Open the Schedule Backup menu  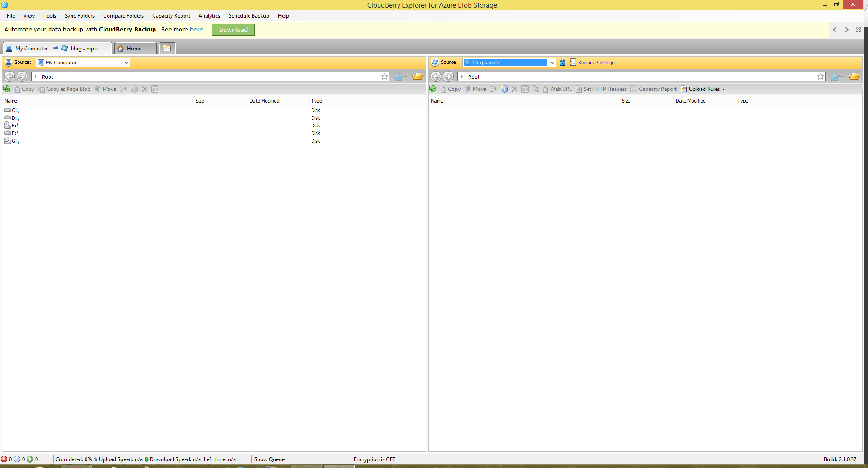click(x=249, y=16)
